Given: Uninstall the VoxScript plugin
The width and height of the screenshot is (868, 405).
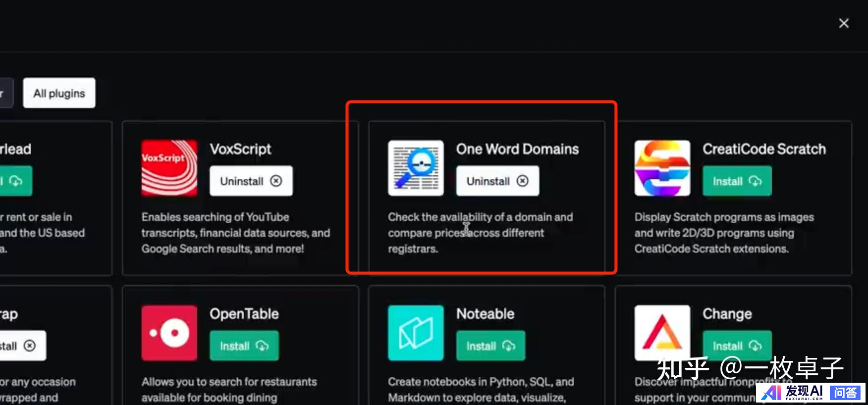Looking at the screenshot, I should pyautogui.click(x=251, y=181).
